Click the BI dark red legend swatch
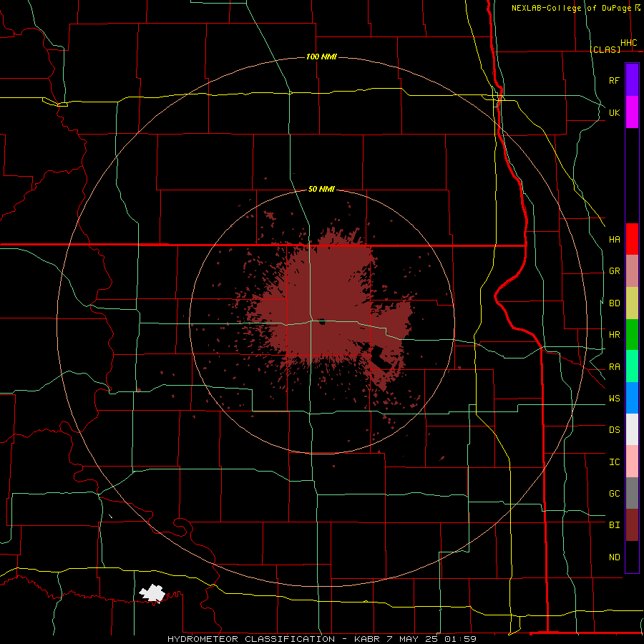Image resolution: width=644 pixels, height=644 pixels. 632,525
